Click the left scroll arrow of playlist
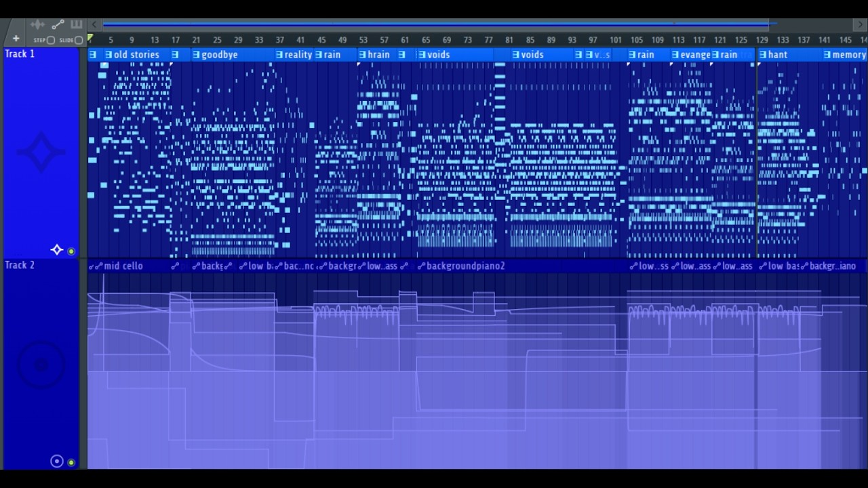This screenshot has width=868, height=488. (94, 24)
